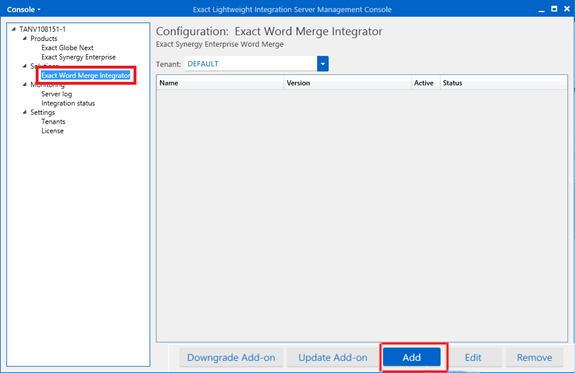The width and height of the screenshot is (575, 373).
Task: Open the Server log item
Action: pos(56,94)
